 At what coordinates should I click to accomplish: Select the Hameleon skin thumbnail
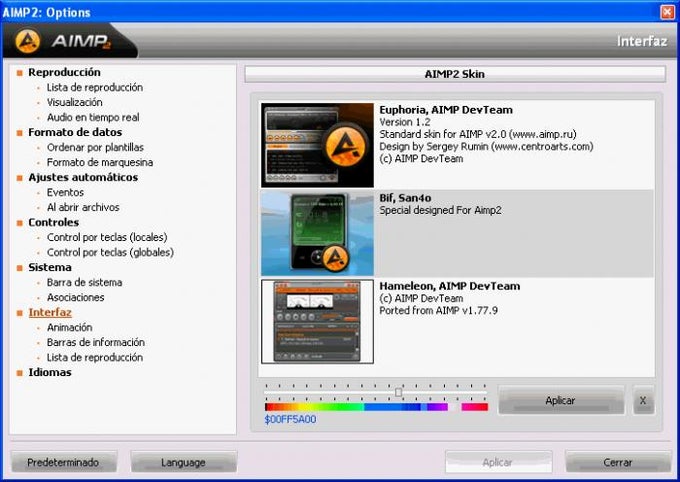pos(317,321)
